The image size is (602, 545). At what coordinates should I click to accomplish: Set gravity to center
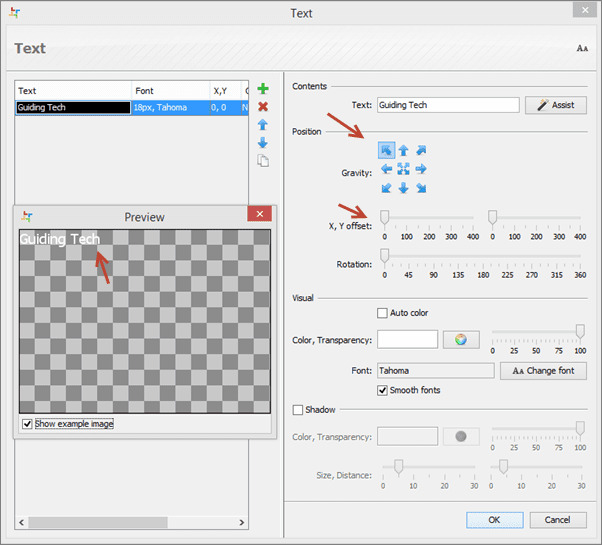(404, 169)
